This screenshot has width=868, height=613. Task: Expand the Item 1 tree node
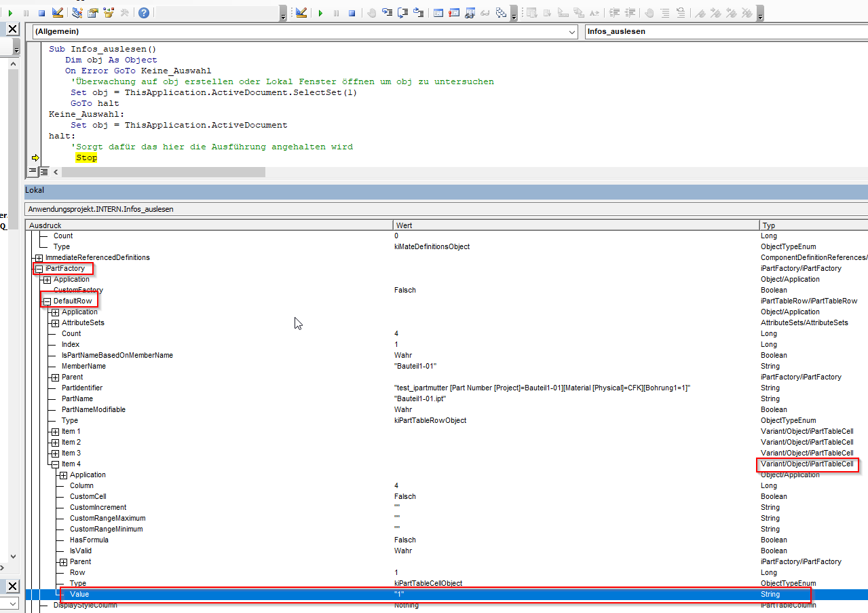[54, 431]
